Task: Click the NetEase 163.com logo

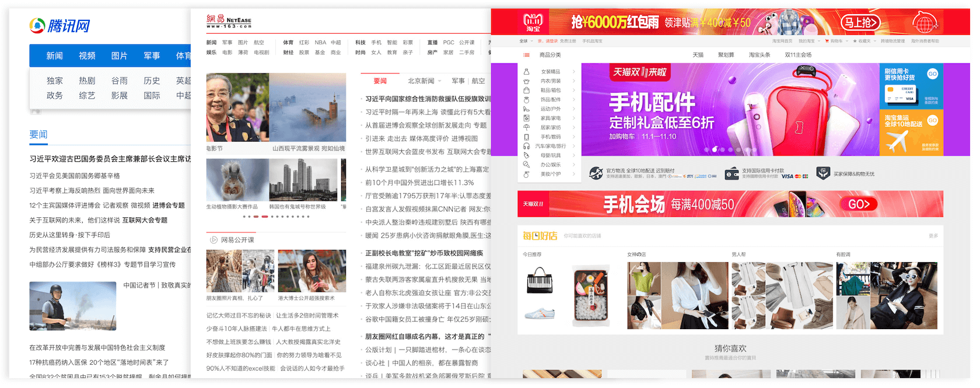Action: click(x=229, y=22)
